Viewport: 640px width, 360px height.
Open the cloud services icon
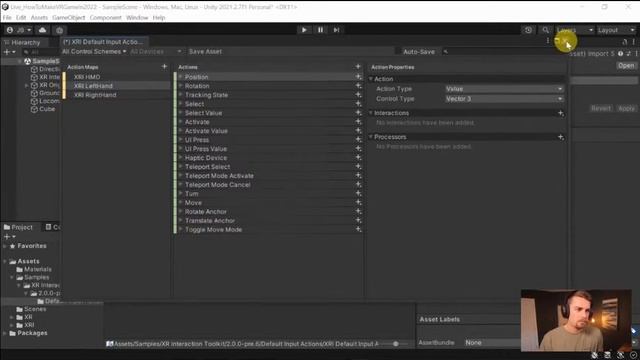[x=42, y=30]
